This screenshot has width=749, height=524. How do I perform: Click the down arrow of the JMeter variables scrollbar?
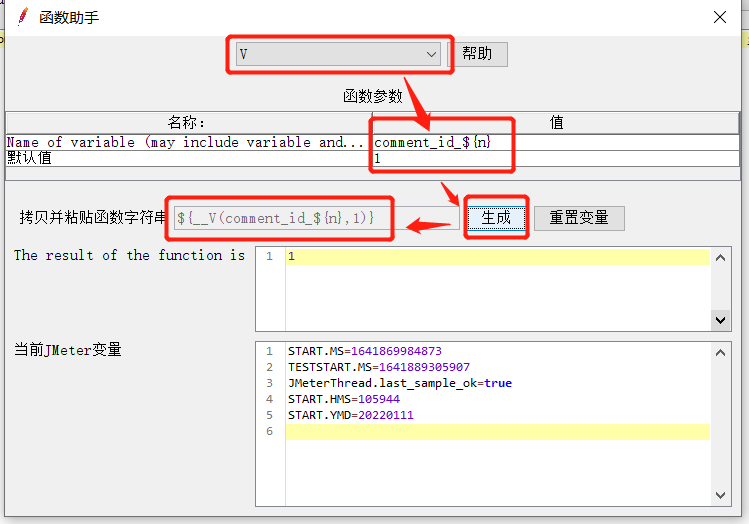(721, 495)
